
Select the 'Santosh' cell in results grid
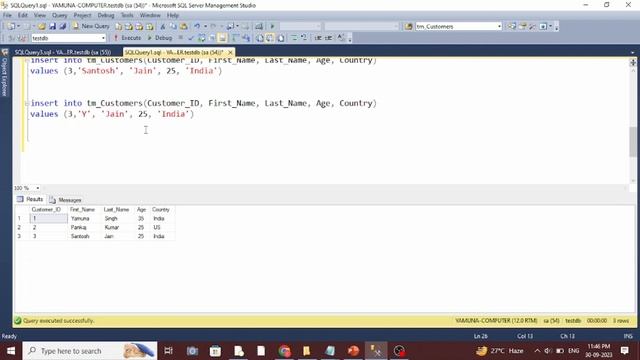84,236
